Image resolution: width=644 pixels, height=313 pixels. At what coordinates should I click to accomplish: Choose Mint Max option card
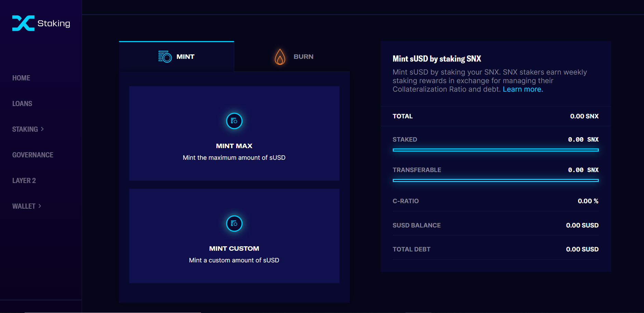[x=234, y=133]
